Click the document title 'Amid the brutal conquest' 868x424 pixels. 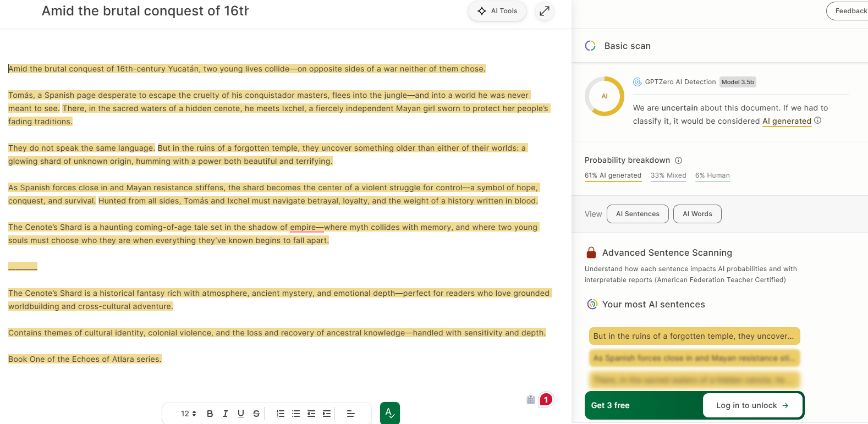click(x=145, y=11)
